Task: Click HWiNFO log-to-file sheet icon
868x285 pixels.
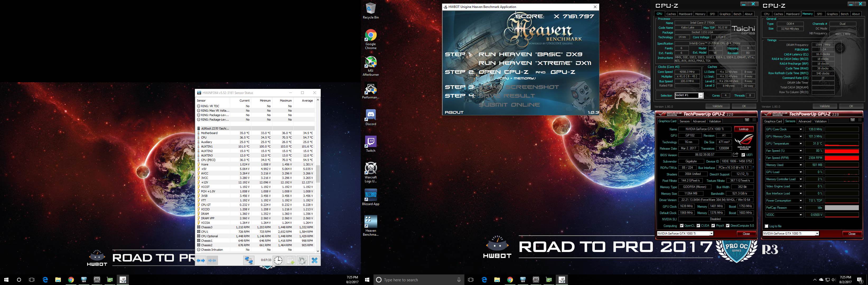Action: (290, 260)
